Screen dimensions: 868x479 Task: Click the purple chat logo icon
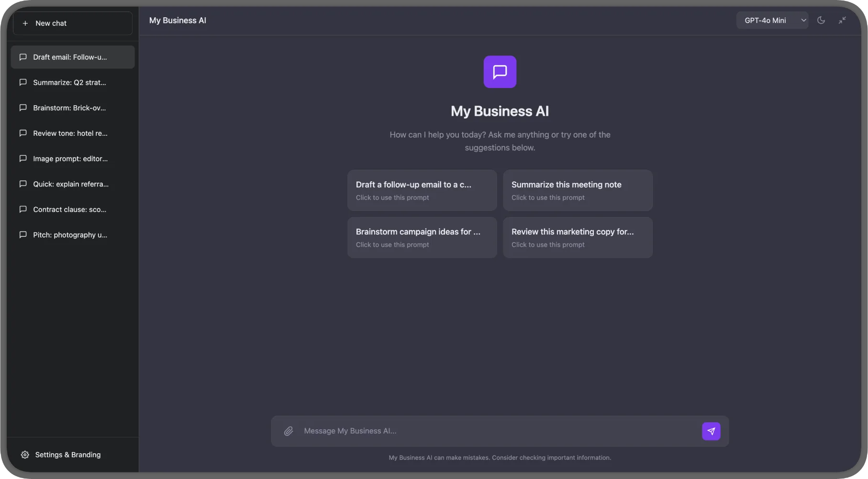[x=500, y=72]
